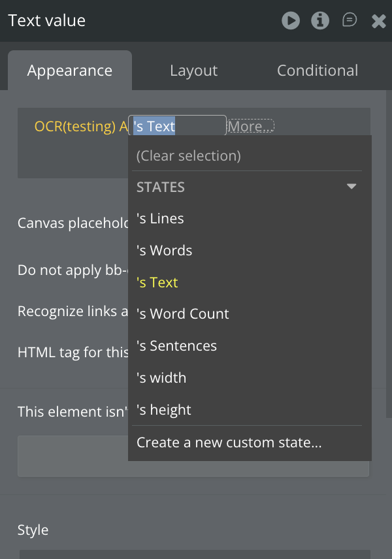Open the info icon in the header
Viewport: 392px width, 559px height.
coord(320,21)
